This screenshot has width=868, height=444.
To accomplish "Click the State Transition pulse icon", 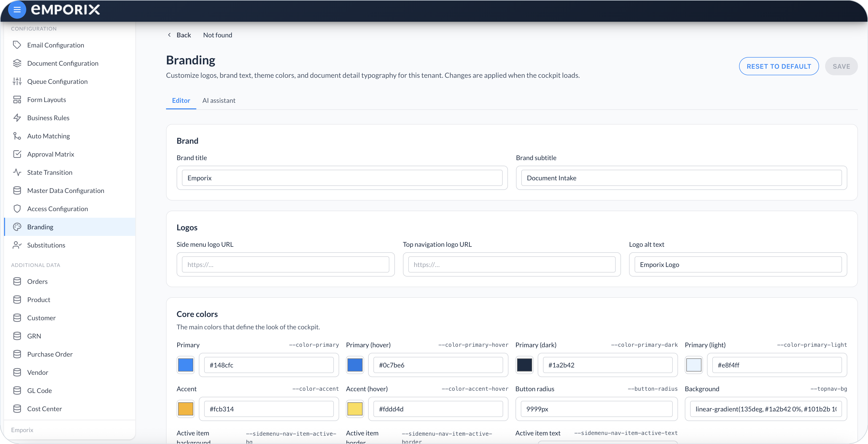I will pos(17,172).
